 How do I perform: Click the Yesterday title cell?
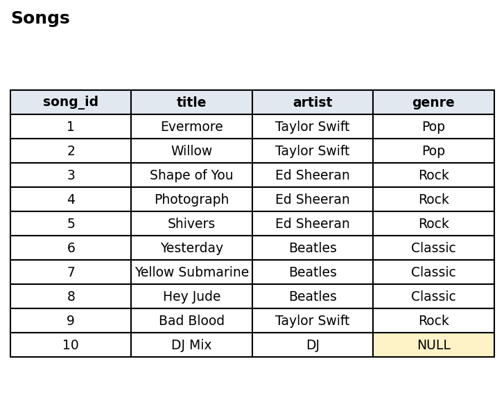coord(191,248)
